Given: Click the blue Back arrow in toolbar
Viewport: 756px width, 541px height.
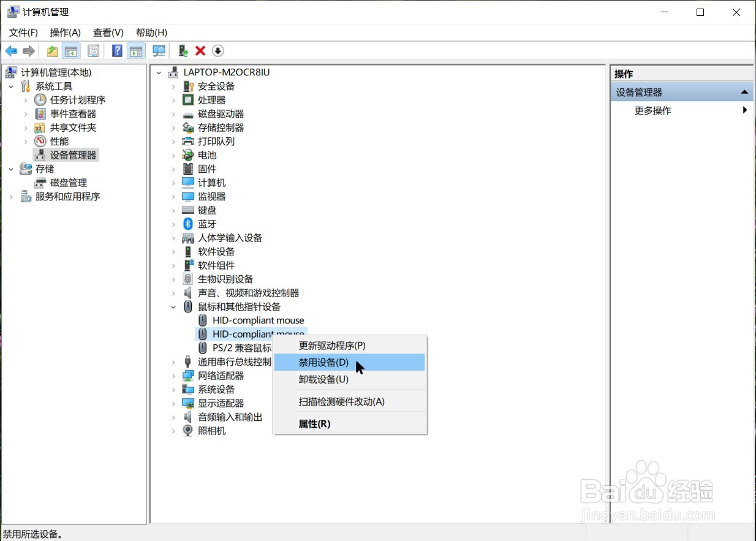Looking at the screenshot, I should (11, 51).
